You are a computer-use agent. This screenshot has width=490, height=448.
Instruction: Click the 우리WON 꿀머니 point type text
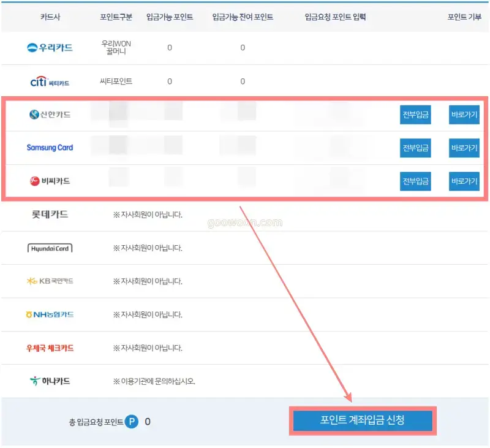pyautogui.click(x=116, y=48)
